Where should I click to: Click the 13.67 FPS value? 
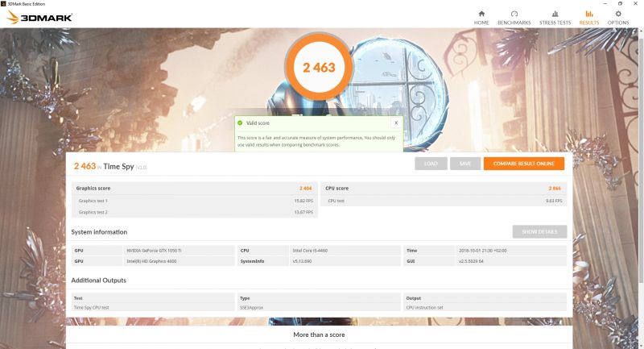(303, 212)
